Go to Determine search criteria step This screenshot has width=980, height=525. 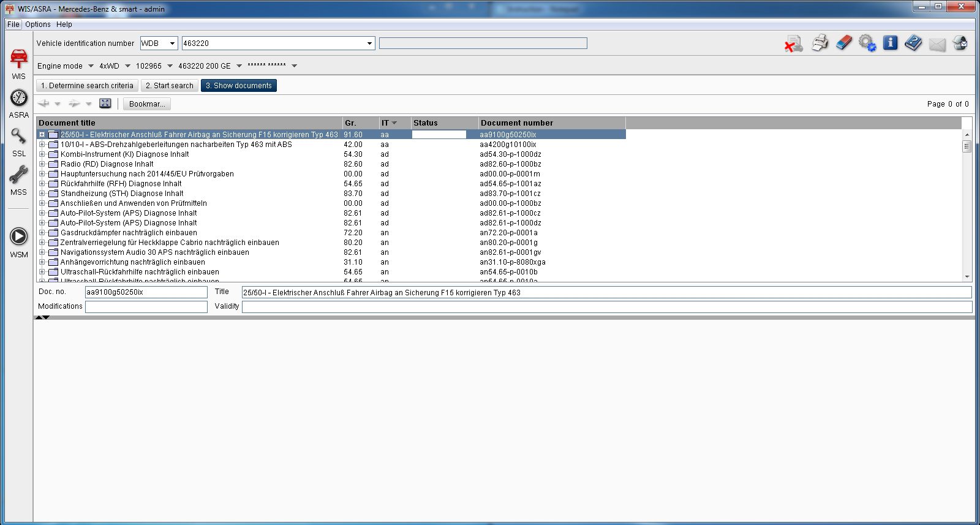coord(87,86)
